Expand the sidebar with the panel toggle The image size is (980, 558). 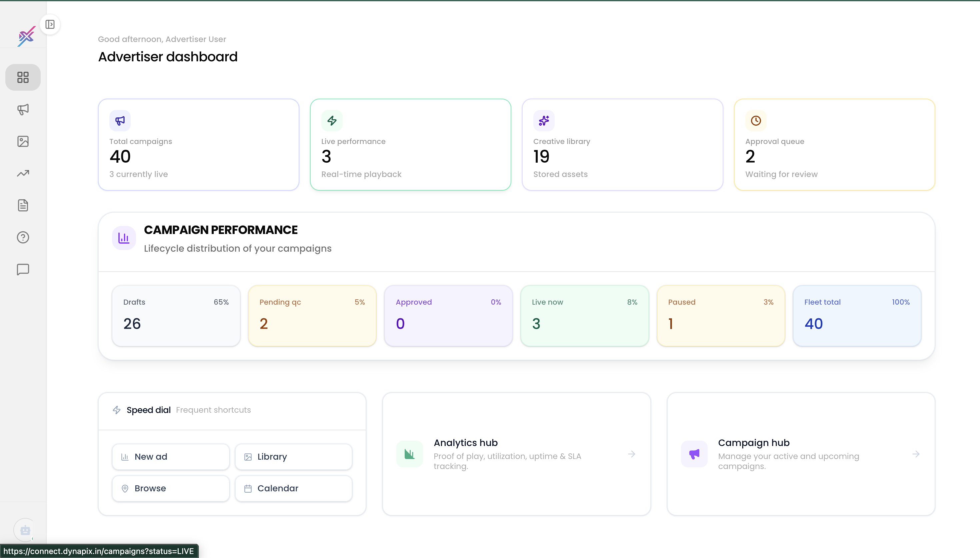[50, 25]
